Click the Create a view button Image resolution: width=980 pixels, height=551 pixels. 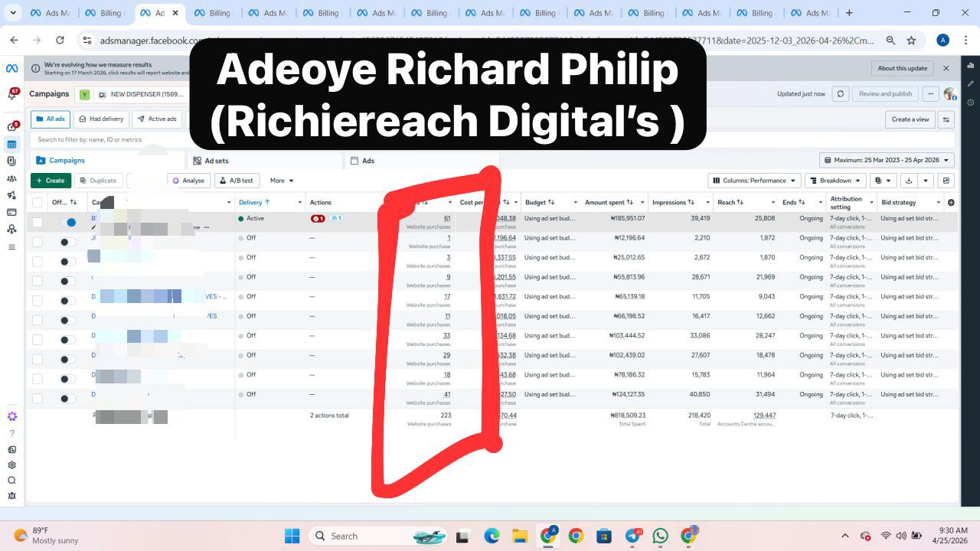910,119
